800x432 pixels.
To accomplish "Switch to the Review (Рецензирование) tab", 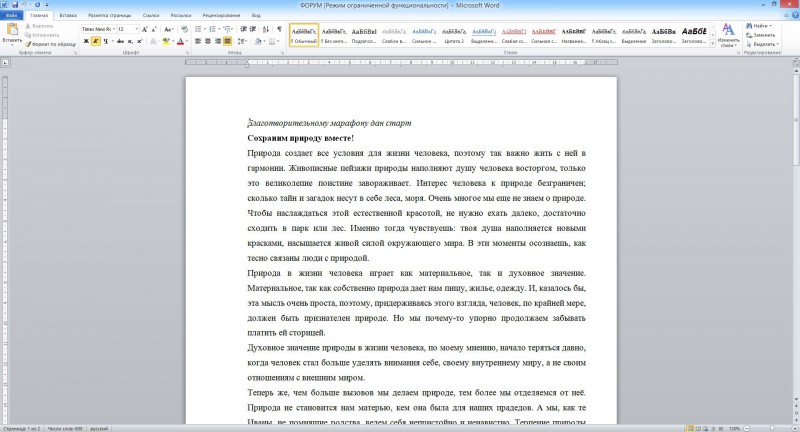I will pos(221,15).
